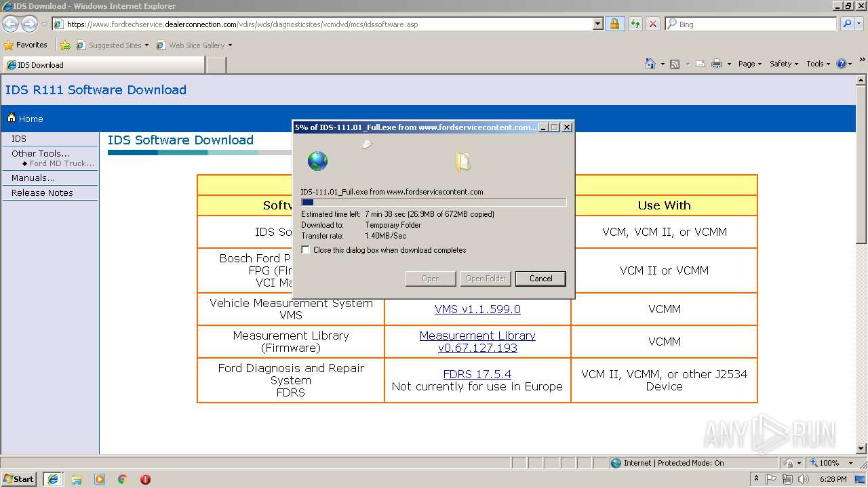Click the Favorites label button
868x488 pixels.
pos(26,45)
